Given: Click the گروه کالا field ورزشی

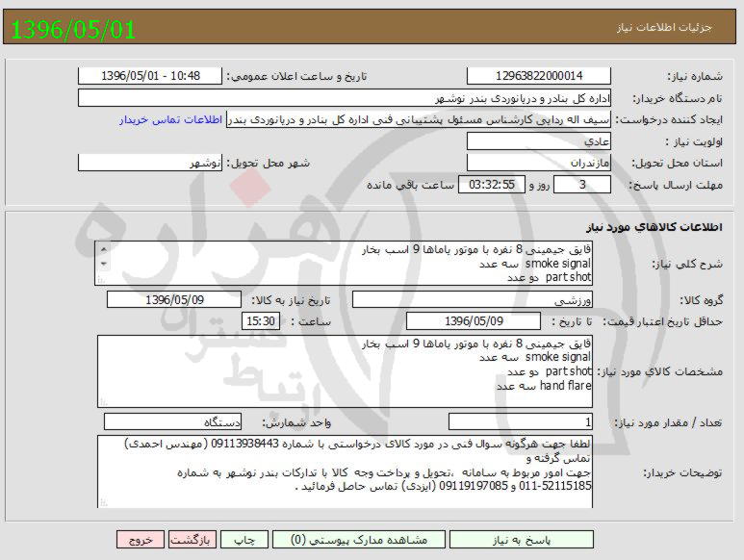Looking at the screenshot, I should click(472, 300).
